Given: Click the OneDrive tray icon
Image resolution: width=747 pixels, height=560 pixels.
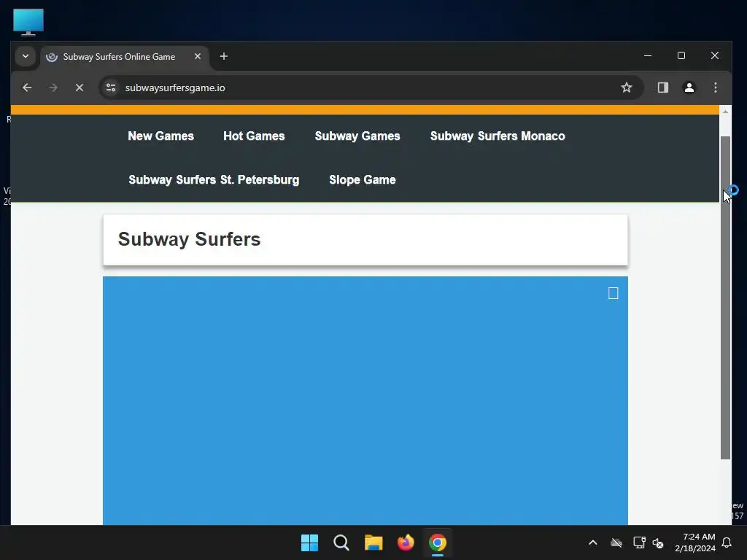Looking at the screenshot, I should (x=616, y=542).
